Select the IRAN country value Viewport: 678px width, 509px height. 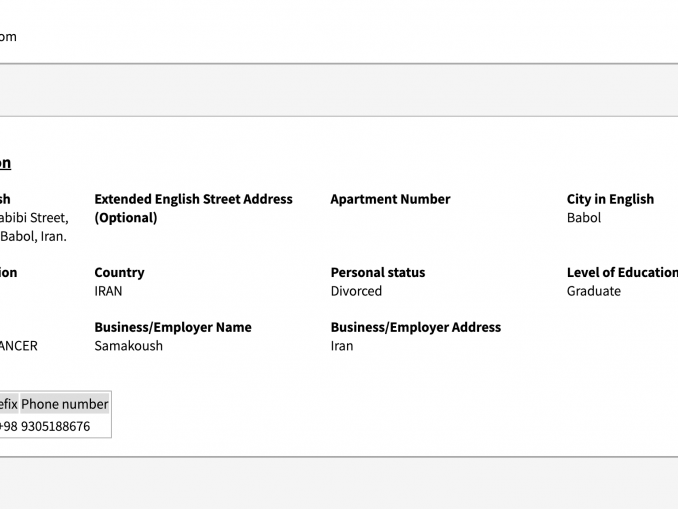click(x=108, y=291)
